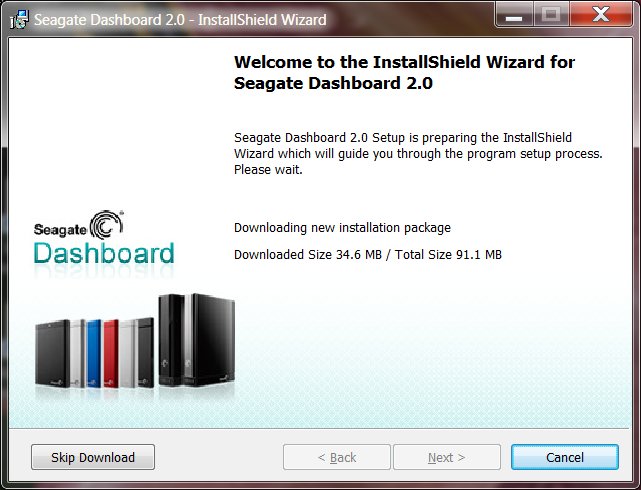Click the Downloaded Size progress text

click(368, 255)
